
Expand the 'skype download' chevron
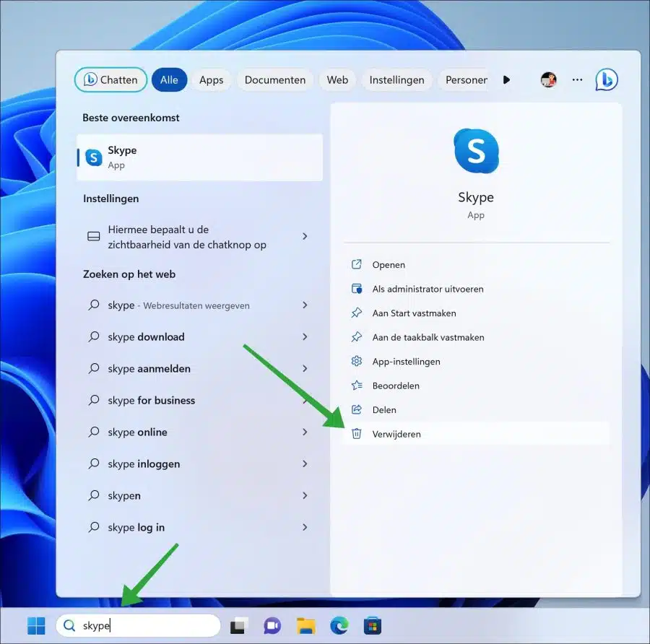tap(305, 336)
